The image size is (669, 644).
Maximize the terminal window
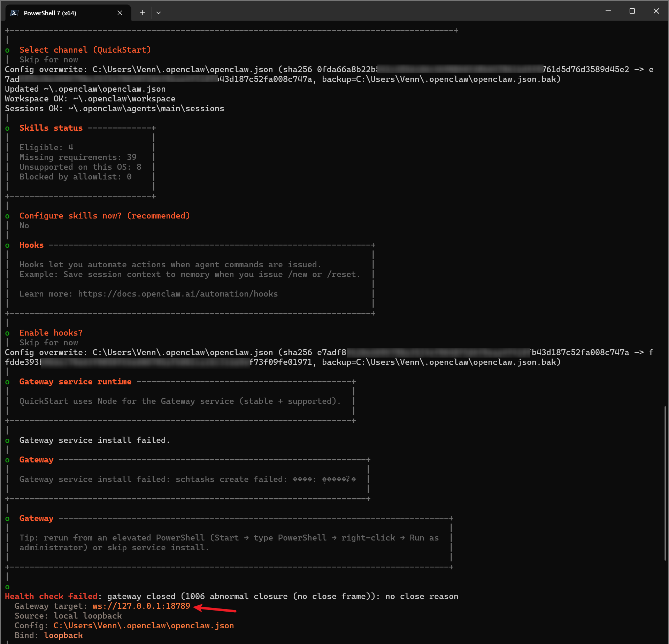coord(632,11)
